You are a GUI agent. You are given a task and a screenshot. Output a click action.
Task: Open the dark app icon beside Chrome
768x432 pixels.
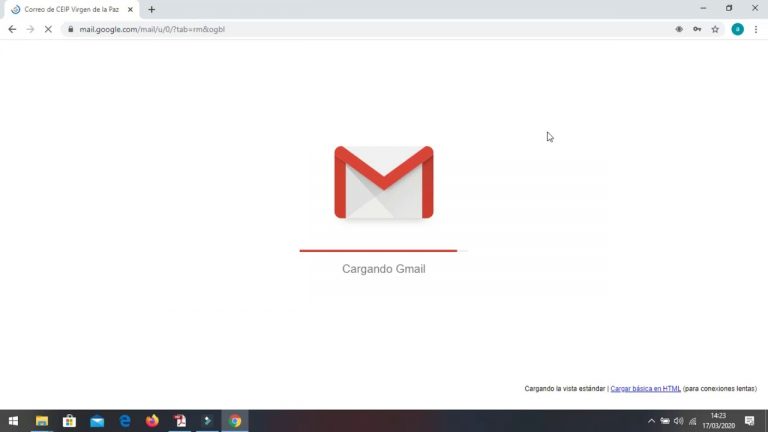(x=208, y=421)
